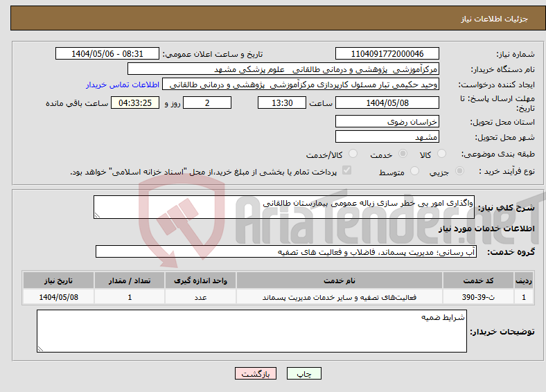
Task: Toggle the اسناد خزانه اسلامی payment checkbox
Action: pos(346,170)
